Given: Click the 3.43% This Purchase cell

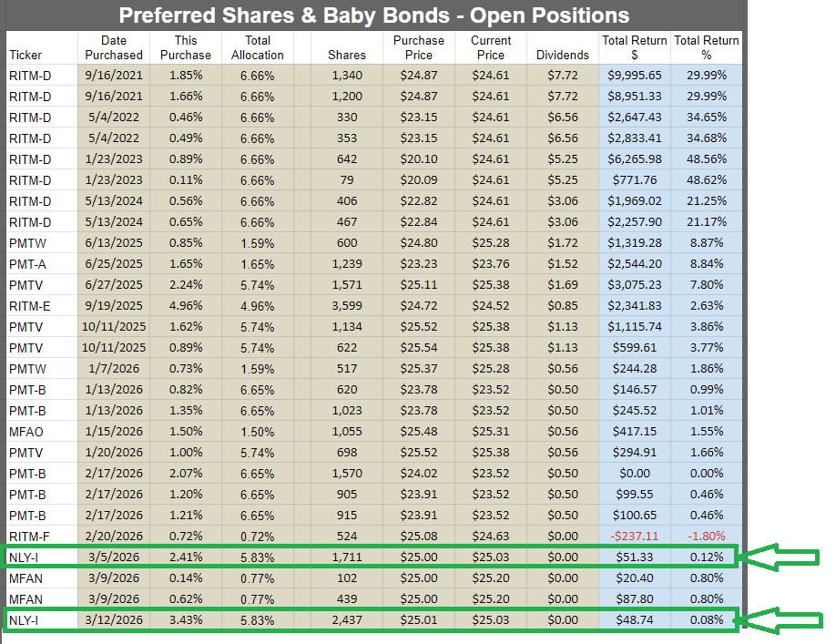Looking at the screenshot, I should (186, 619).
